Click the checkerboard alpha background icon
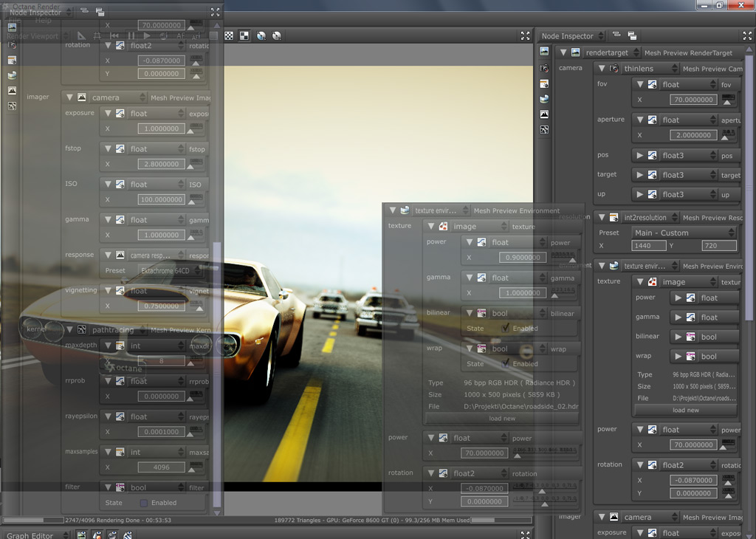This screenshot has height=539, width=756. tap(229, 35)
